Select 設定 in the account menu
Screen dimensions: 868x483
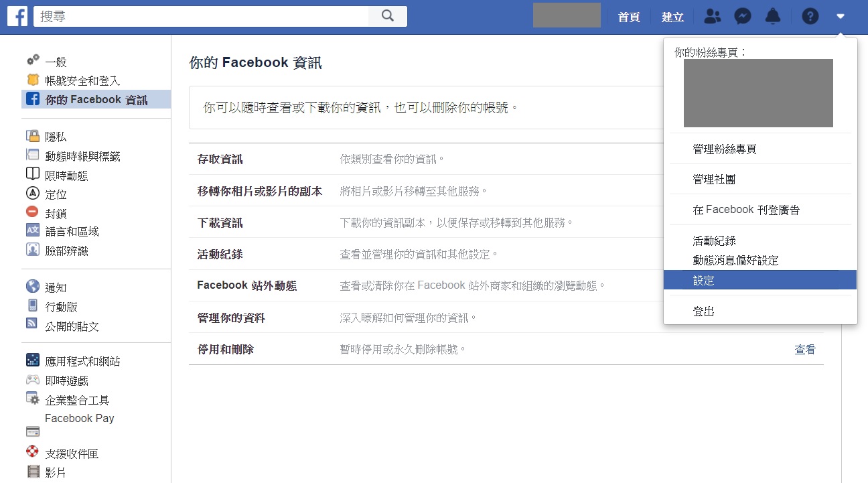point(760,280)
